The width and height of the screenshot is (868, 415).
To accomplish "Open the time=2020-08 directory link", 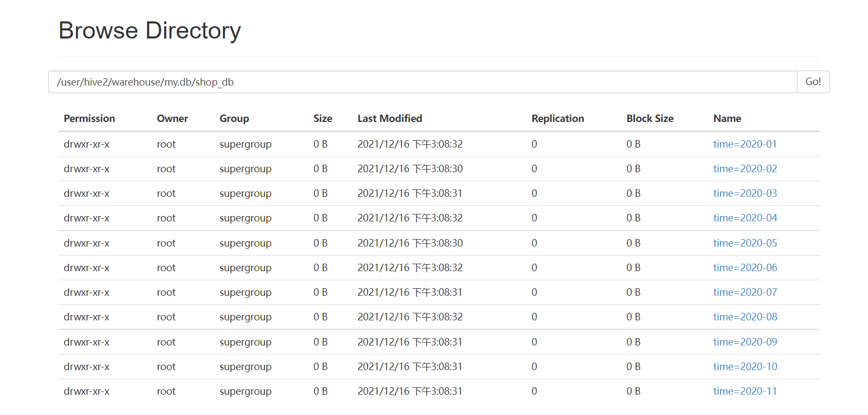I will coord(745,317).
